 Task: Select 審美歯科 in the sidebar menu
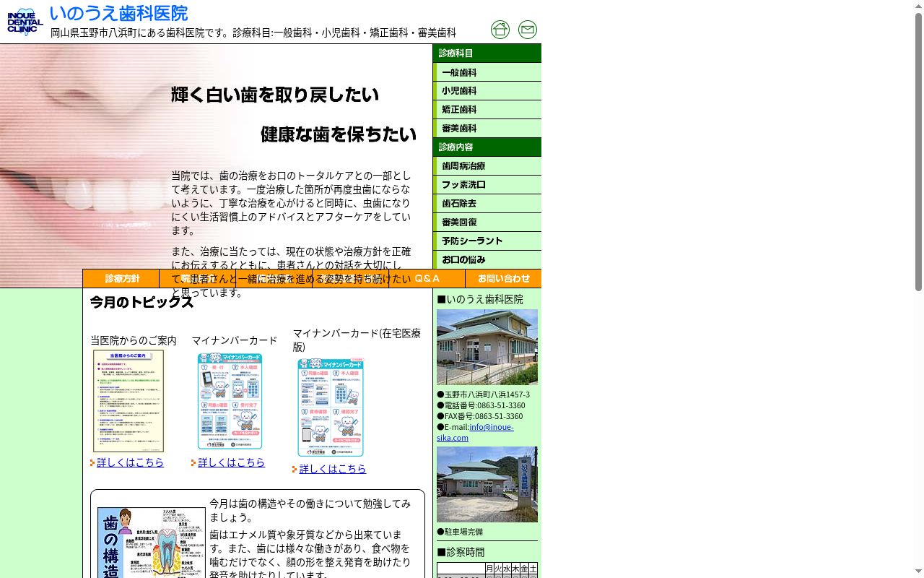(x=487, y=129)
